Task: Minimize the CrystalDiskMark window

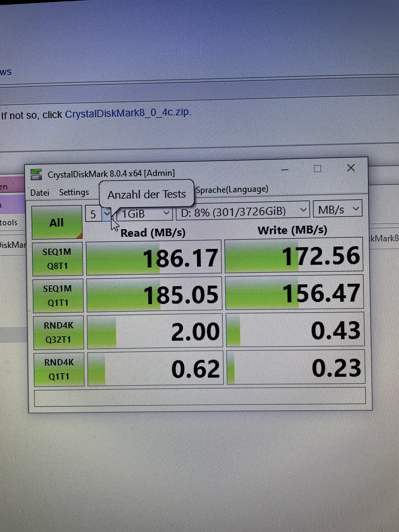Action: 285,170
